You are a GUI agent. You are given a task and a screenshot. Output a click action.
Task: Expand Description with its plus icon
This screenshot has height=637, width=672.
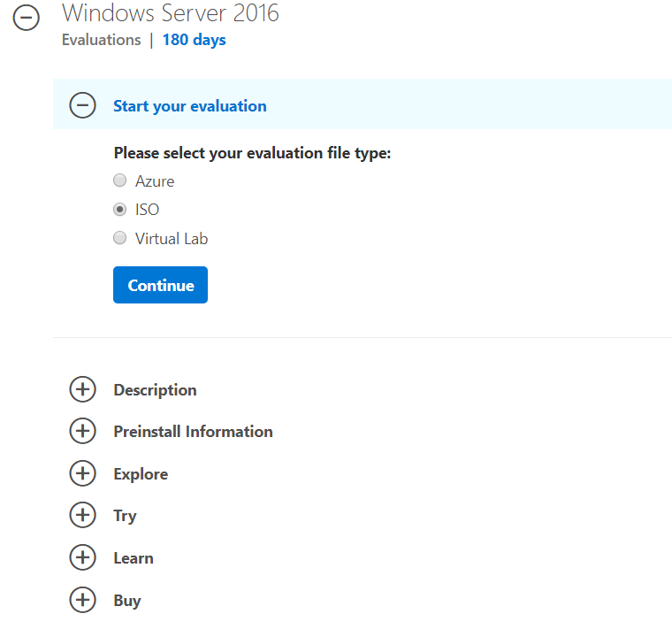(83, 389)
